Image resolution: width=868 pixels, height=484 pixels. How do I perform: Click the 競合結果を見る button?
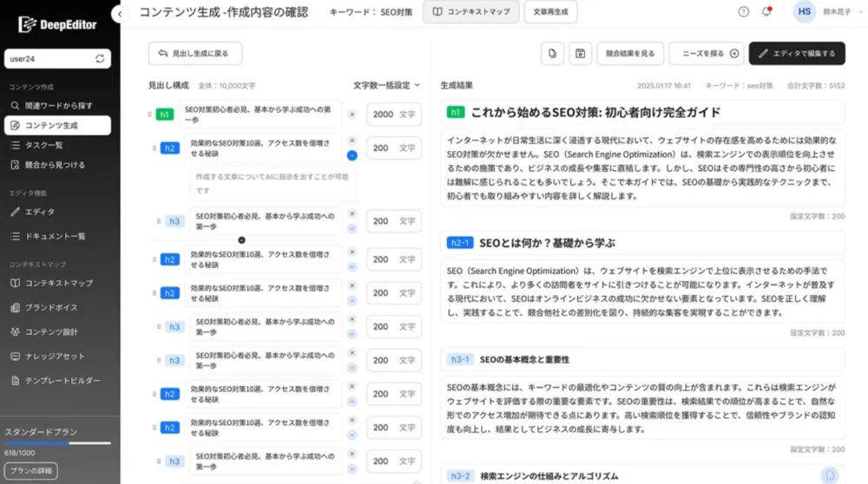click(630, 53)
